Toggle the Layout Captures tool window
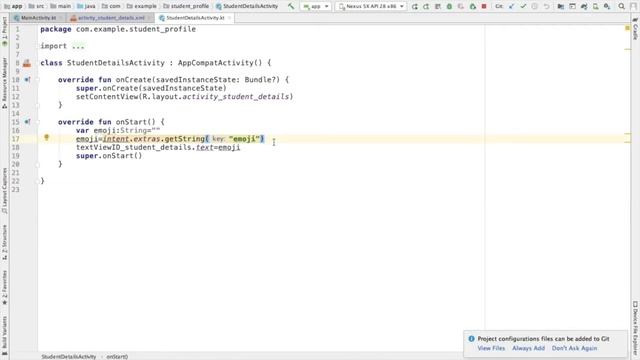The width and height of the screenshot is (640, 360). 4,191
